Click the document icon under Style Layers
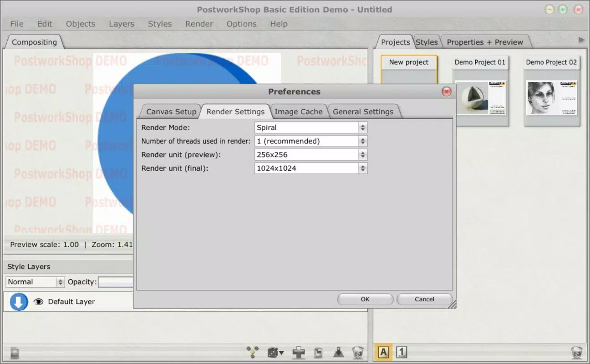The image size is (590, 364). point(15,353)
